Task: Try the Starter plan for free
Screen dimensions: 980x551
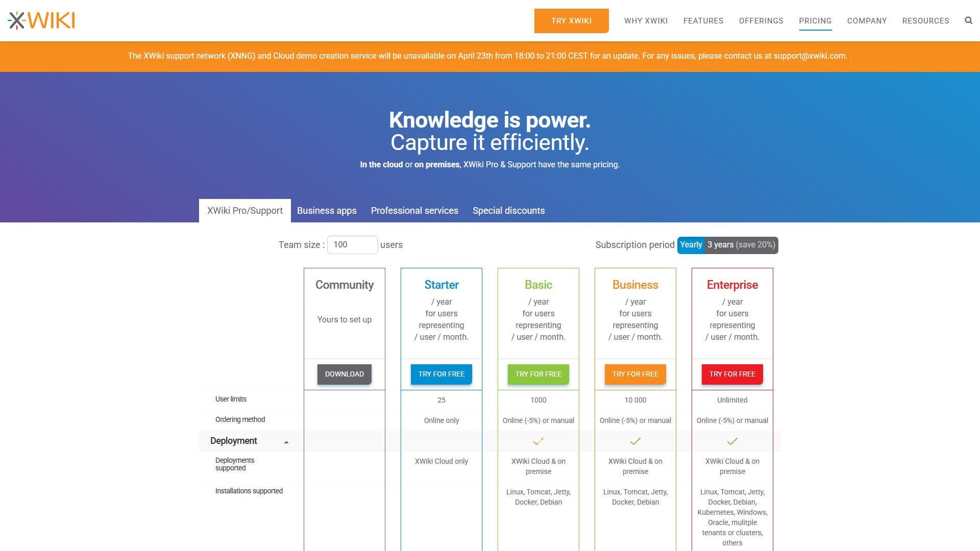Action: [x=442, y=374]
